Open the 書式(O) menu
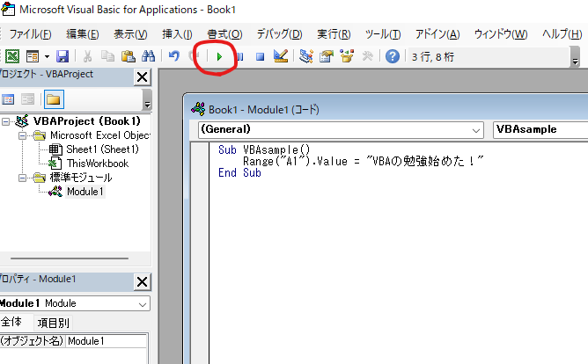 click(x=224, y=34)
